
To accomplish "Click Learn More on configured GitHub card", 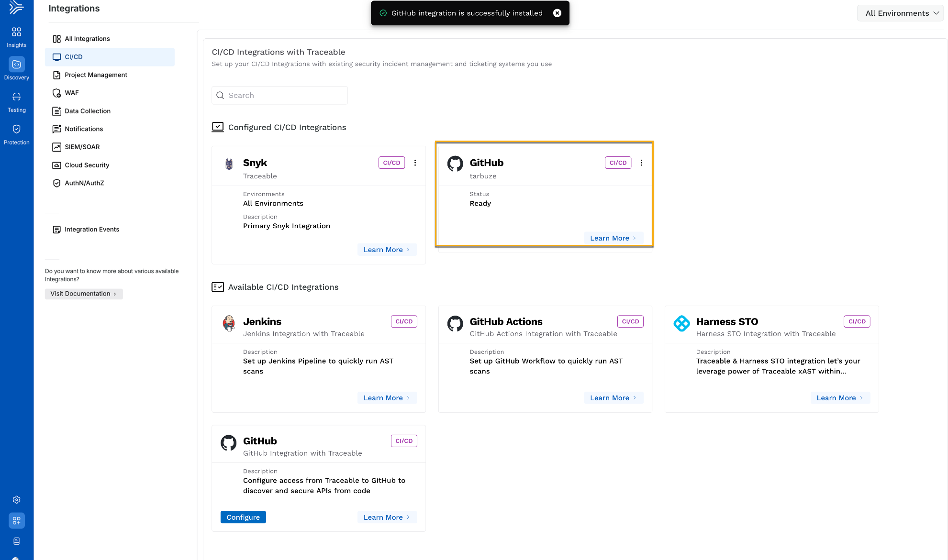I will (613, 238).
